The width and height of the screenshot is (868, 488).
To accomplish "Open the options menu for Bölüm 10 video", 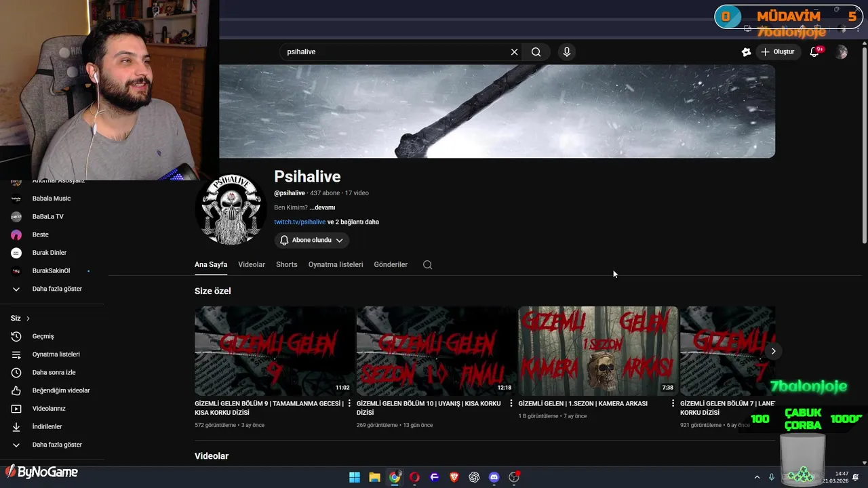I will coord(511,403).
